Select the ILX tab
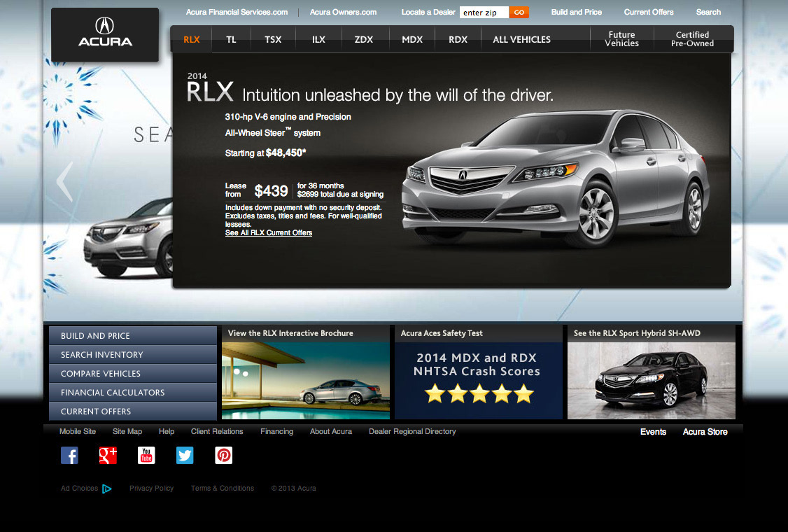Image resolution: width=788 pixels, height=532 pixels. (318, 39)
